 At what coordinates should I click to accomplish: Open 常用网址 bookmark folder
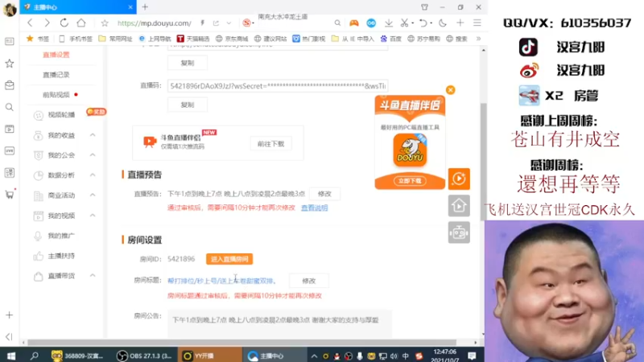(115, 39)
